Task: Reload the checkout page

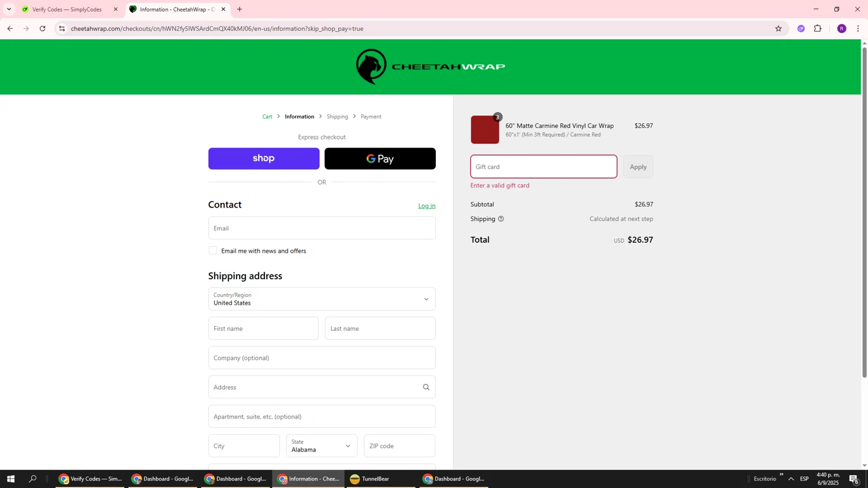Action: pos(42,28)
